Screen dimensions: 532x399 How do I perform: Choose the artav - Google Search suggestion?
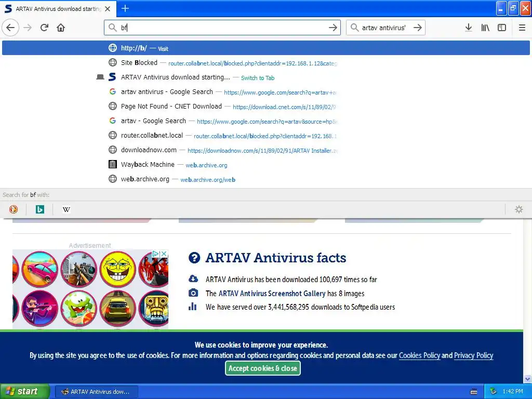pyautogui.click(x=265, y=121)
